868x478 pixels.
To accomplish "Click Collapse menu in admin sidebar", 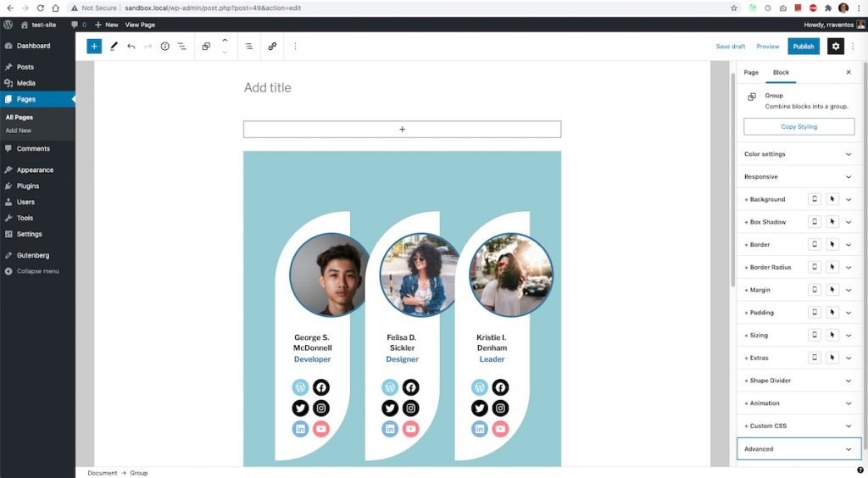I will tap(37, 271).
